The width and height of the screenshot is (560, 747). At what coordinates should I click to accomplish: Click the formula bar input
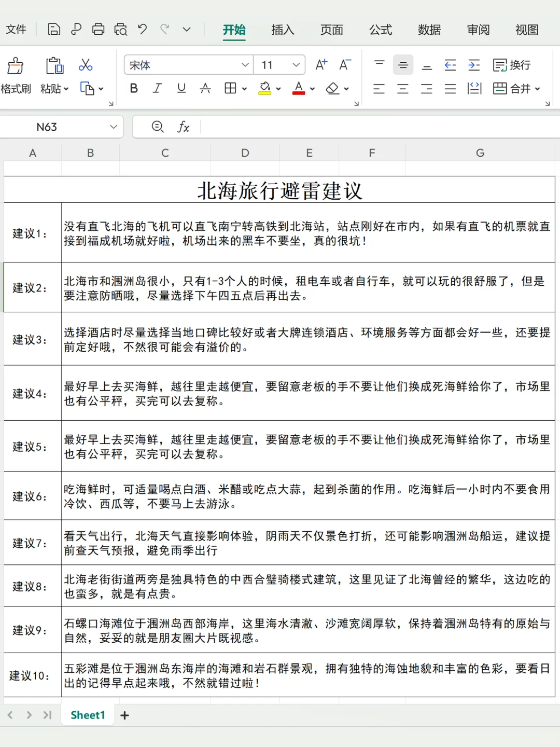pos(380,127)
